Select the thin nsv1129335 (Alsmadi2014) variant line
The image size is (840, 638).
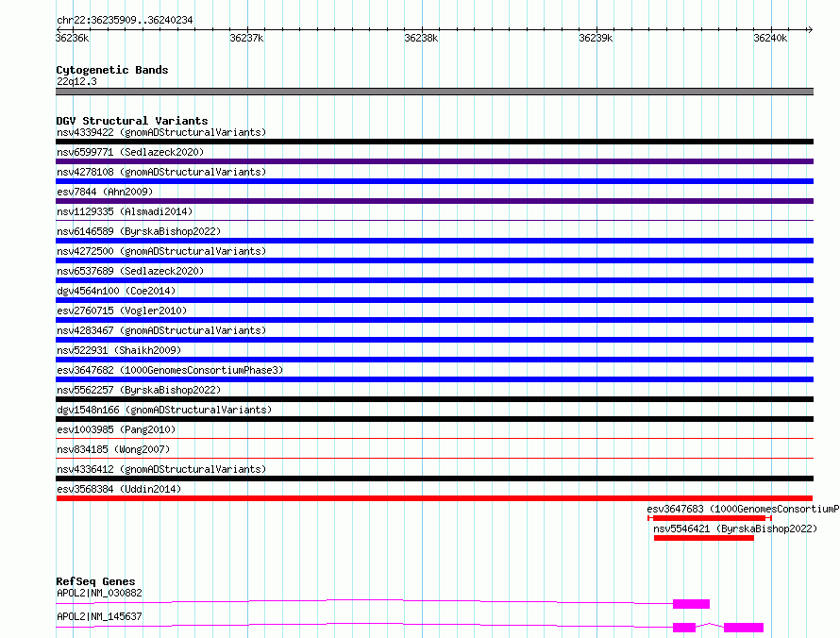click(434, 221)
